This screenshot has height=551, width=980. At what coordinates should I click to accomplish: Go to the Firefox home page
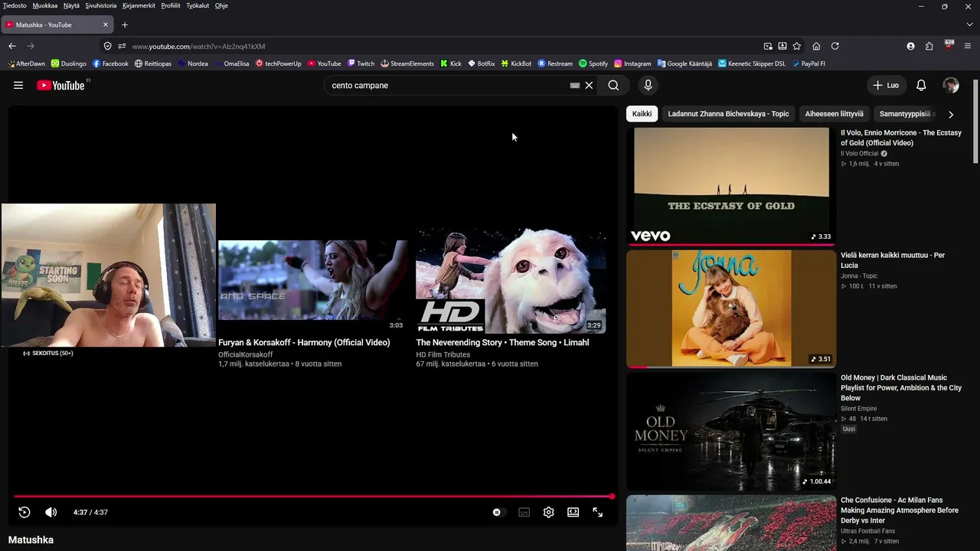pos(816,46)
